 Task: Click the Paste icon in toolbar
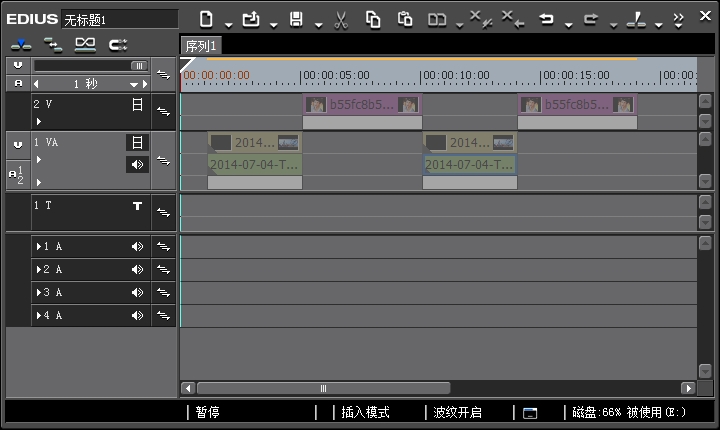point(405,18)
